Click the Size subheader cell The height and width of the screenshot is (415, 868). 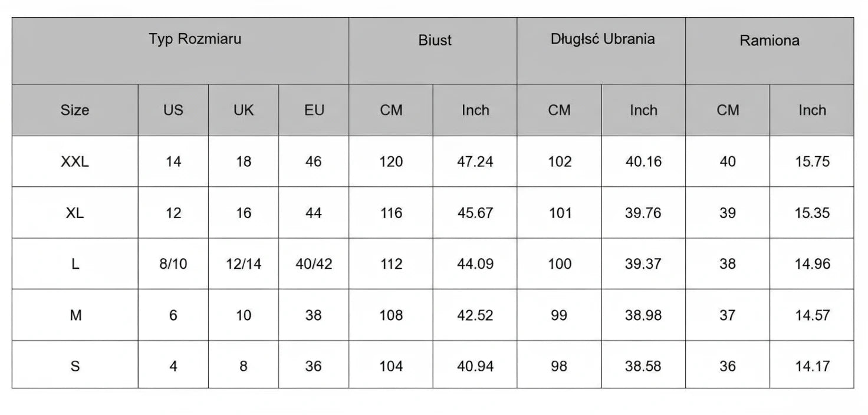pyautogui.click(x=75, y=110)
